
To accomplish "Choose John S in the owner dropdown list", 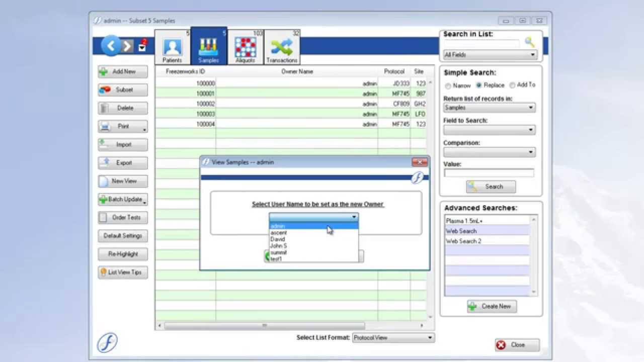I will [313, 246].
